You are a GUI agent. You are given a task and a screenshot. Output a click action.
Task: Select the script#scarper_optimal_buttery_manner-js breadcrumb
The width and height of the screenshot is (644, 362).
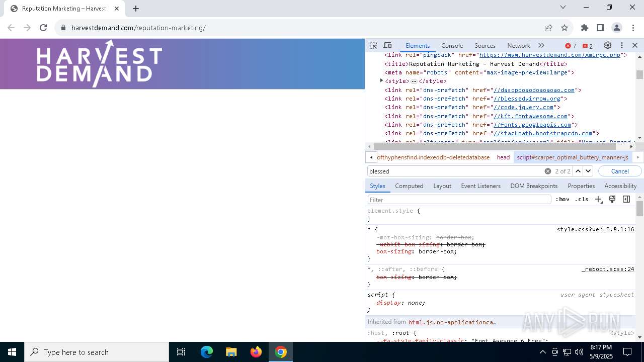(573, 157)
